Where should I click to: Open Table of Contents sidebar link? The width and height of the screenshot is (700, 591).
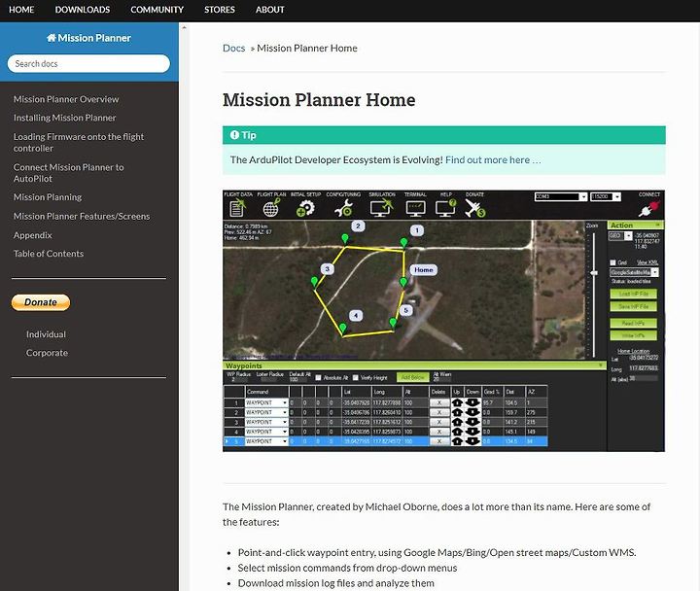[49, 254]
